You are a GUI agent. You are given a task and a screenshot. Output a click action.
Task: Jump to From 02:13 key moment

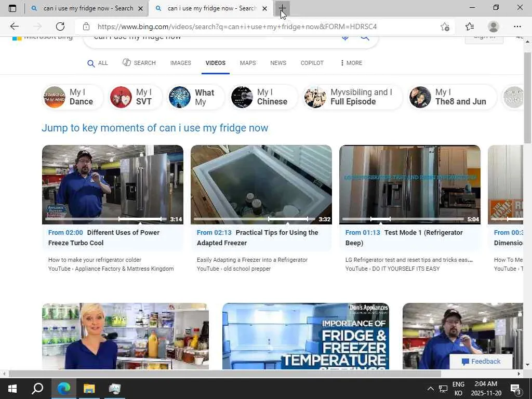tap(214, 233)
